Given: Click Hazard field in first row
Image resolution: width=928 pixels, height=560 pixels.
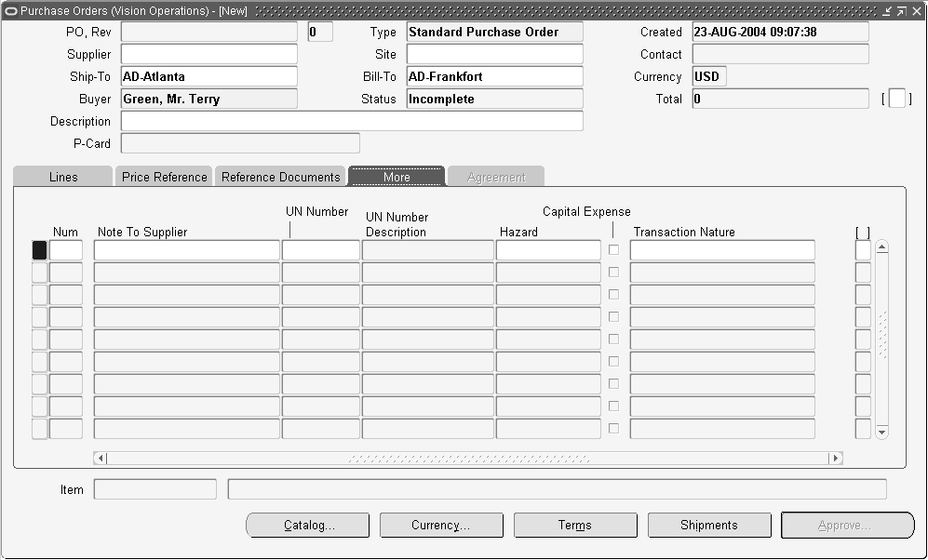Looking at the screenshot, I should click(x=548, y=250).
